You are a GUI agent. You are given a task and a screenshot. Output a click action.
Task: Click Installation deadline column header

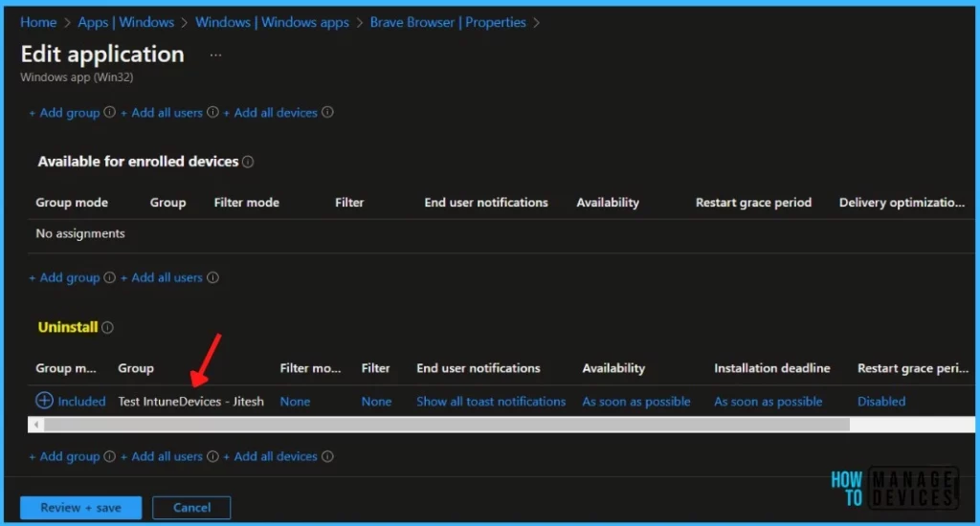pos(772,368)
